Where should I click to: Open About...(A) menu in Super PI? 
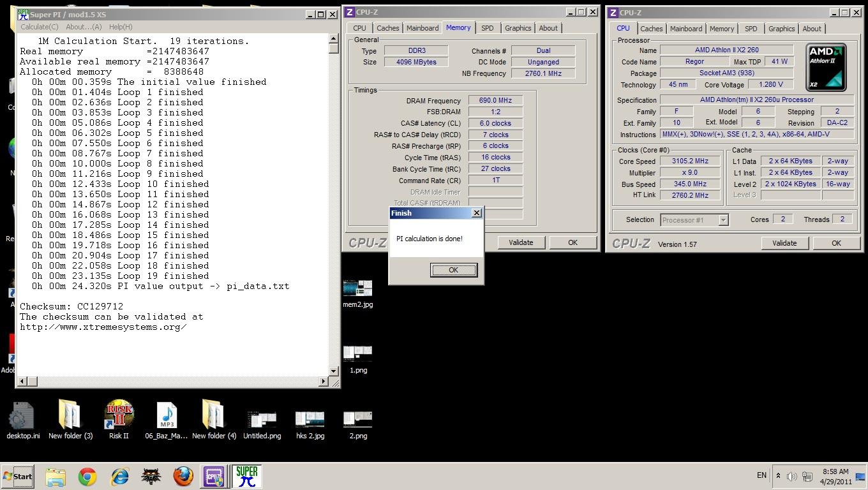(x=84, y=27)
